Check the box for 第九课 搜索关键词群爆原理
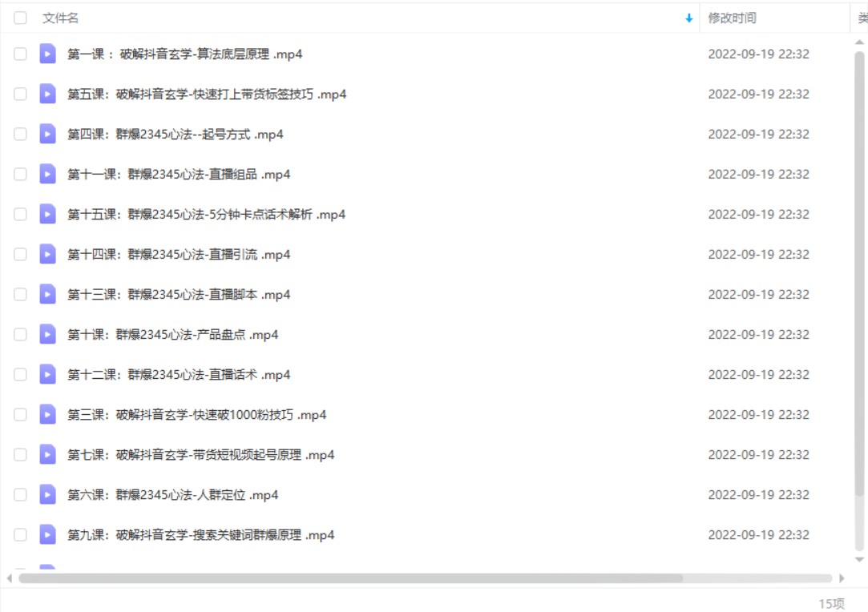 tap(21, 535)
